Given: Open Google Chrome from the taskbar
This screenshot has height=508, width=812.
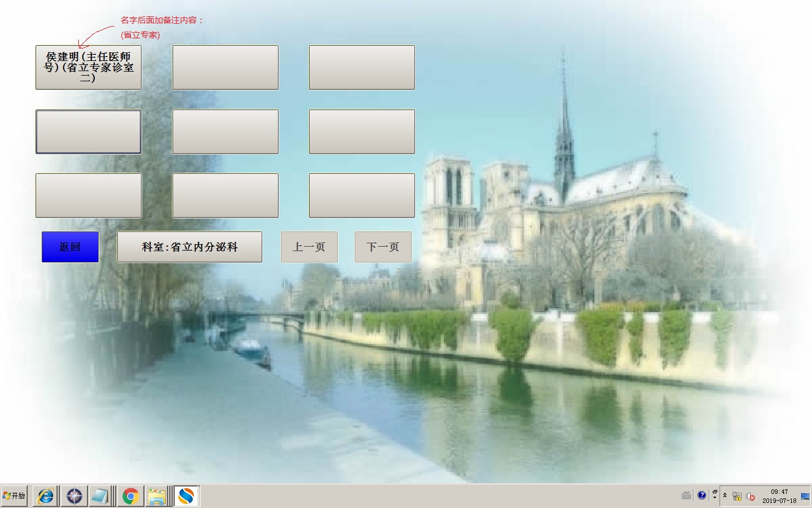Looking at the screenshot, I should coord(130,496).
